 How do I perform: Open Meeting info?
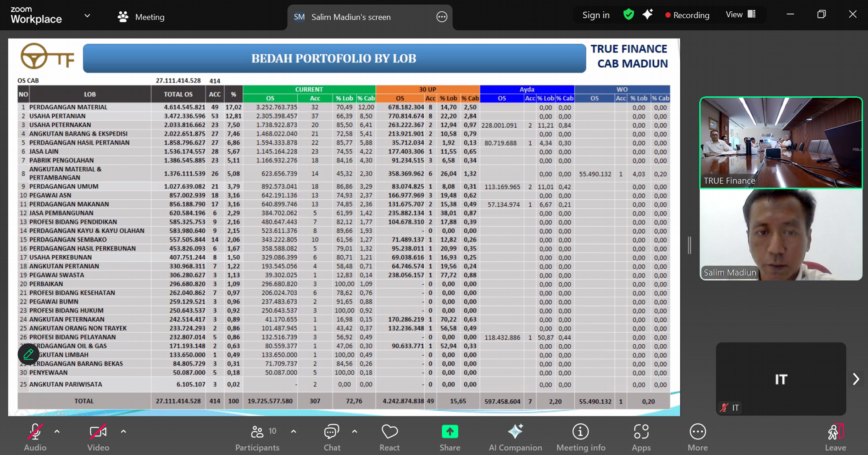point(581,437)
